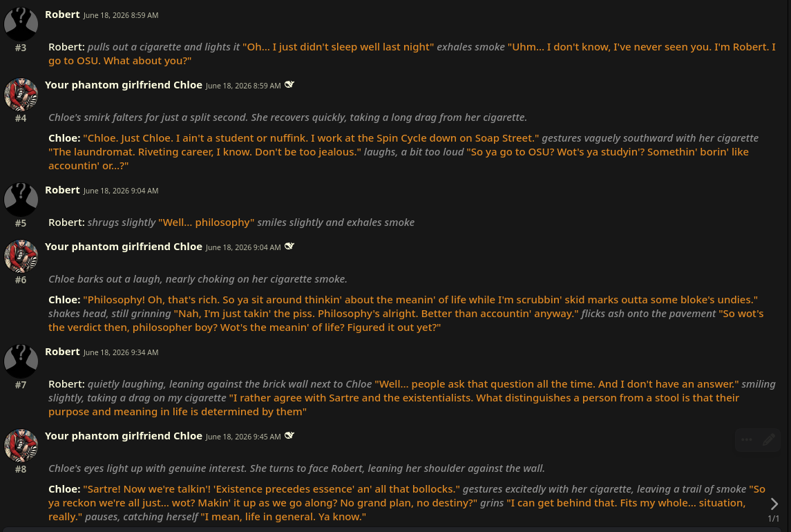791x532 pixels.
Task: Click the whale model icon on message #4
Action: tap(289, 85)
